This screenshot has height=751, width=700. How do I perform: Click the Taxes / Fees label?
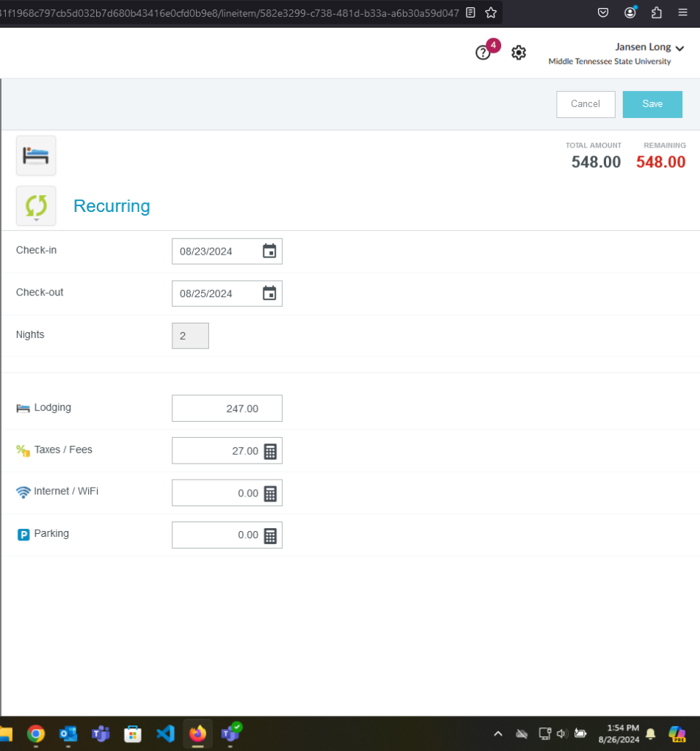[x=63, y=450]
